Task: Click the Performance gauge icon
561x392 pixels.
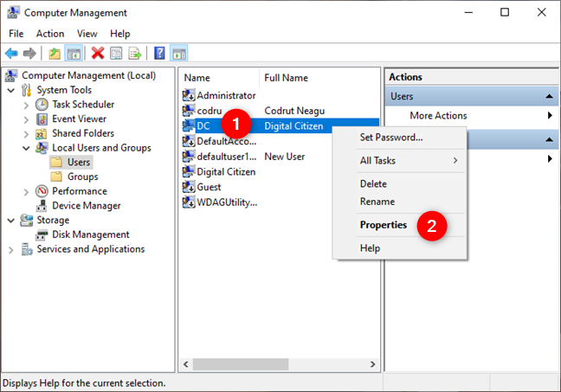Action: [x=42, y=191]
